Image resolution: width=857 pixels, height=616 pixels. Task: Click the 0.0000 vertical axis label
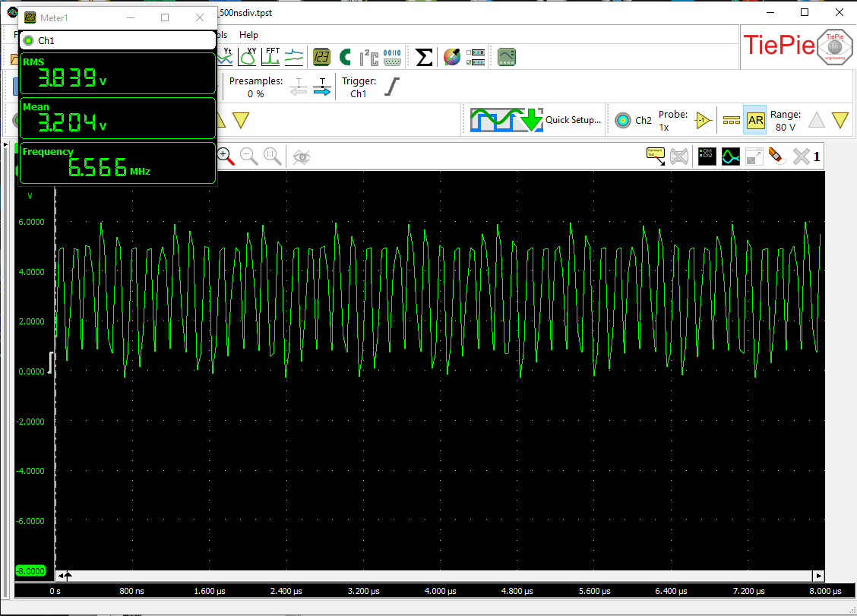tap(31, 371)
